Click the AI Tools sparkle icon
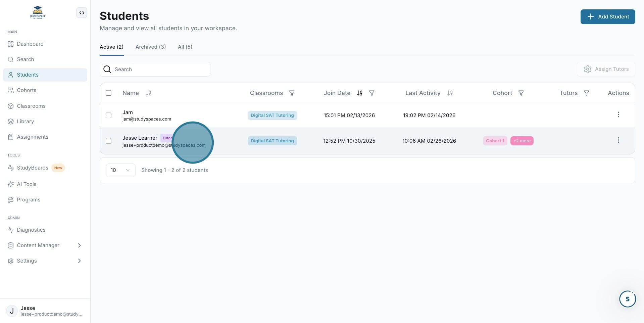644x323 pixels. [x=11, y=184]
